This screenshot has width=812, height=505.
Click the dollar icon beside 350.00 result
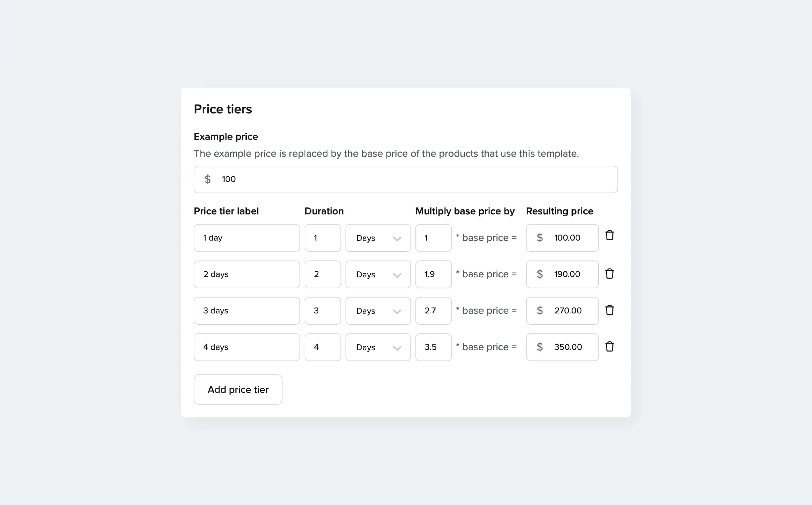[x=540, y=347]
